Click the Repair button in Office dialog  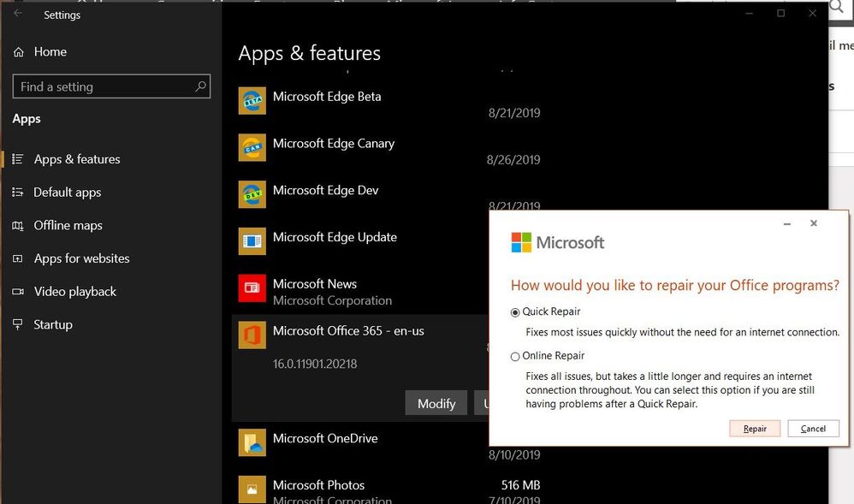[755, 429]
